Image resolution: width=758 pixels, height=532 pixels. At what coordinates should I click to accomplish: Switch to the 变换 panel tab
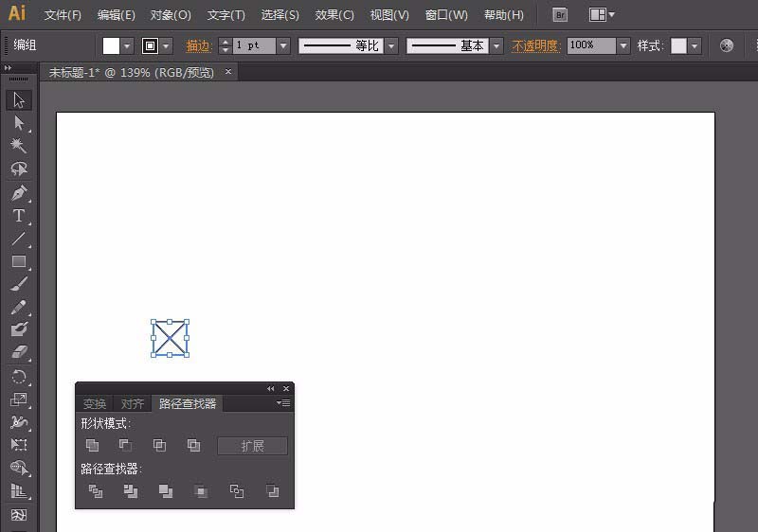pos(95,403)
